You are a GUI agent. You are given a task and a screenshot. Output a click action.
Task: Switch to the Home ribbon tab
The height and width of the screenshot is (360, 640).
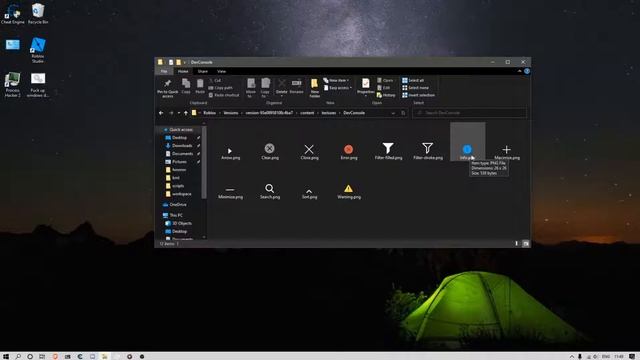pyautogui.click(x=183, y=71)
